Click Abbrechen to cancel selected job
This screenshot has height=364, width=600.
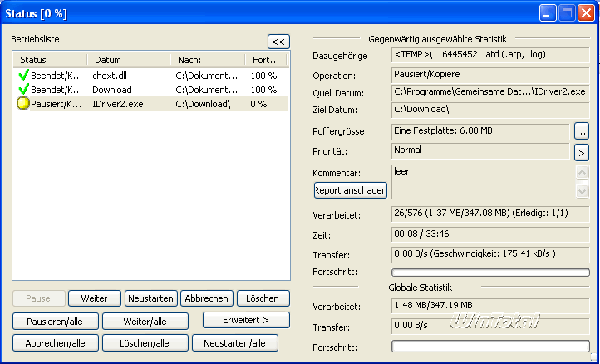click(206, 298)
